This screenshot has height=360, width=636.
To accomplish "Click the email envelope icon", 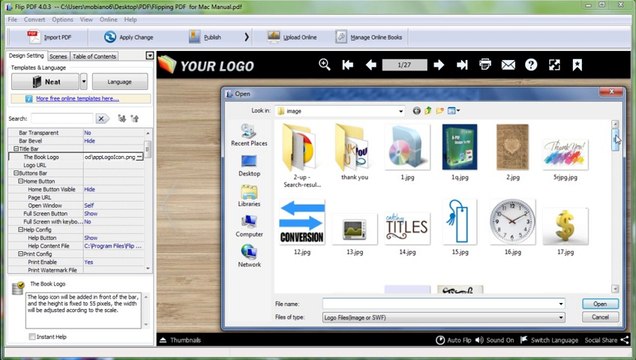I will pos(508,65).
